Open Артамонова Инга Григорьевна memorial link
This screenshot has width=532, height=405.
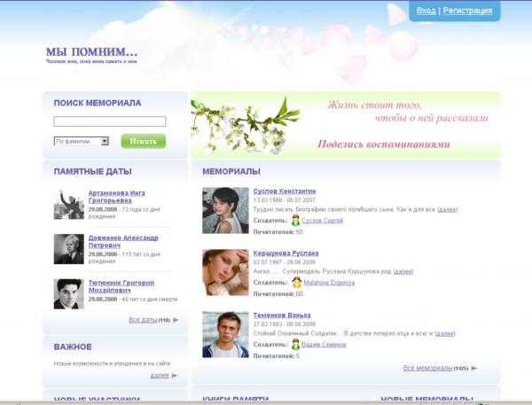(116, 197)
